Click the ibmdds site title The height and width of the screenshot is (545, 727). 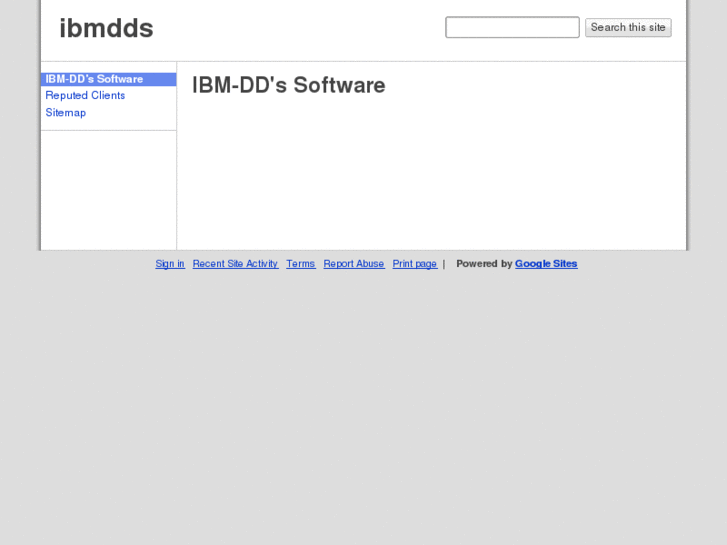click(106, 28)
